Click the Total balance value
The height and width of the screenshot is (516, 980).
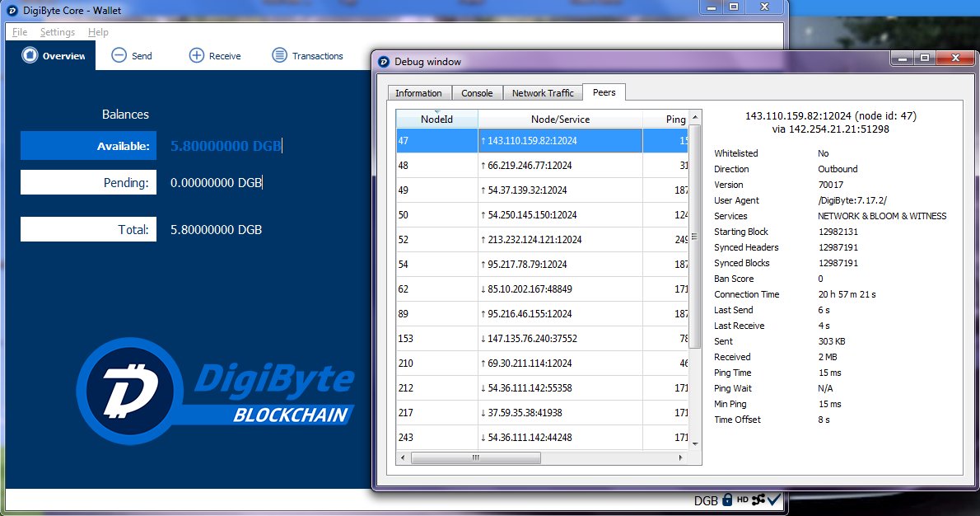coord(217,229)
